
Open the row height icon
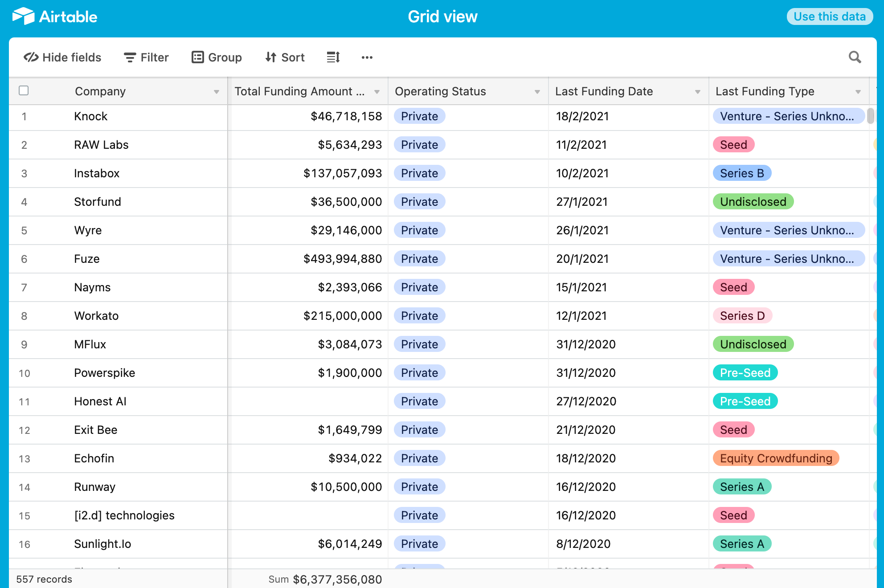[333, 57]
